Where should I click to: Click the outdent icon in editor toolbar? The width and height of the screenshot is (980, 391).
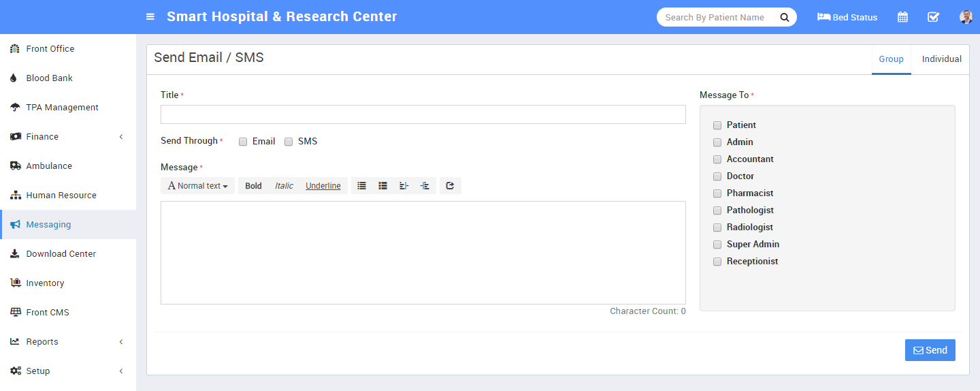pos(404,185)
